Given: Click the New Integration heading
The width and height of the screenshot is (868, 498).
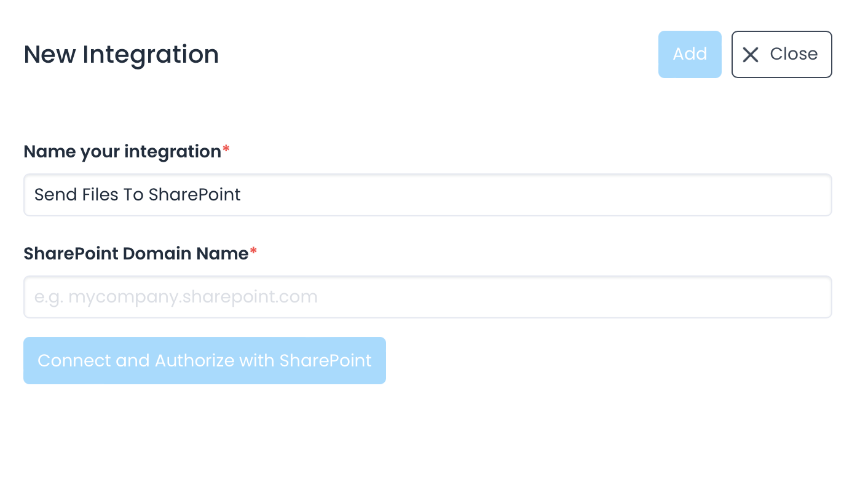Looking at the screenshot, I should (121, 55).
